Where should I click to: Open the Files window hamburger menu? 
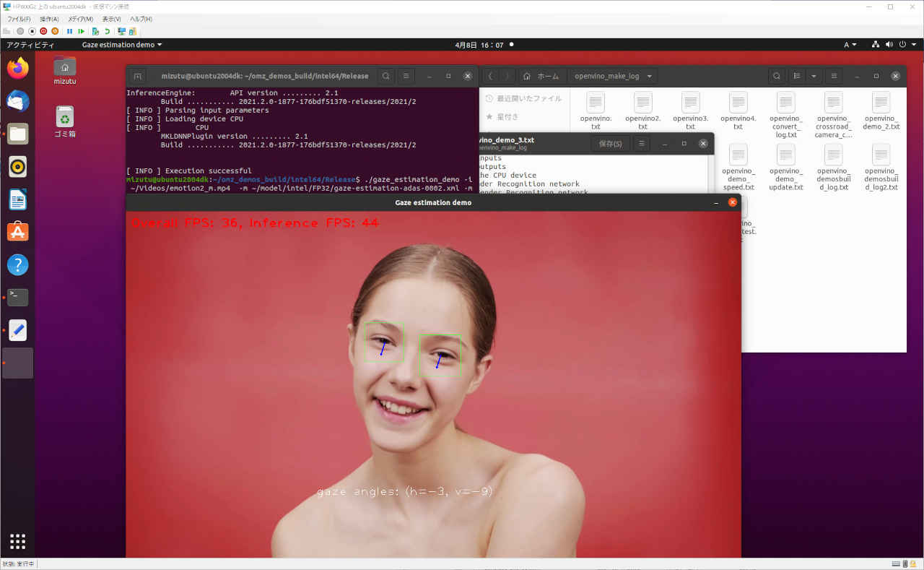(833, 76)
